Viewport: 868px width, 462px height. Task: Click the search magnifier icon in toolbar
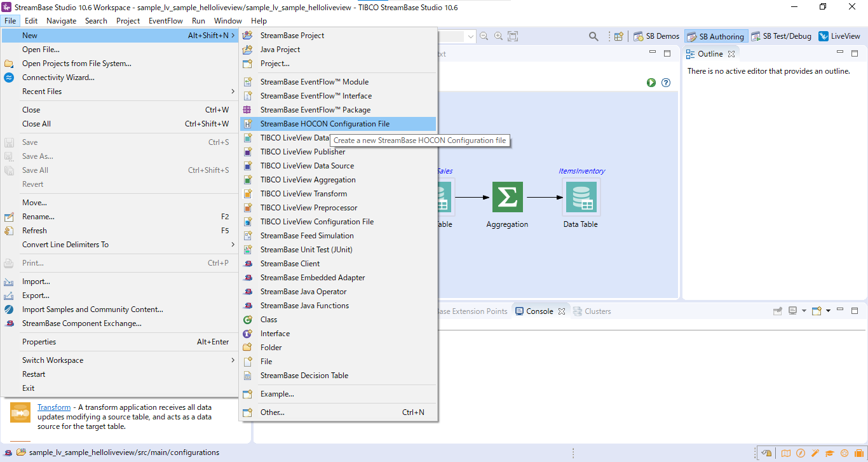coord(593,36)
